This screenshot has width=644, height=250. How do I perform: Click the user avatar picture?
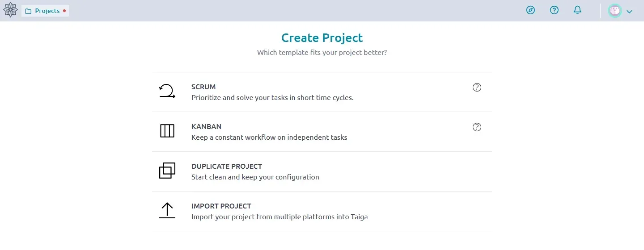(615, 11)
